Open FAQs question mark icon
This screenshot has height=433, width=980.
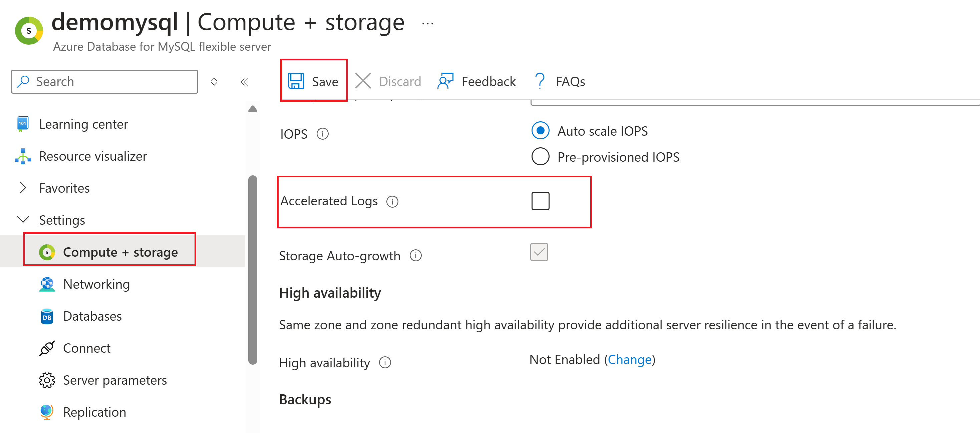539,81
